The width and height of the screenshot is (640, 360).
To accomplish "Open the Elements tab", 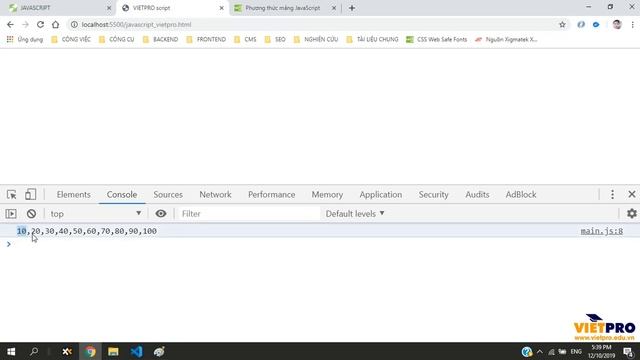I will tap(73, 195).
